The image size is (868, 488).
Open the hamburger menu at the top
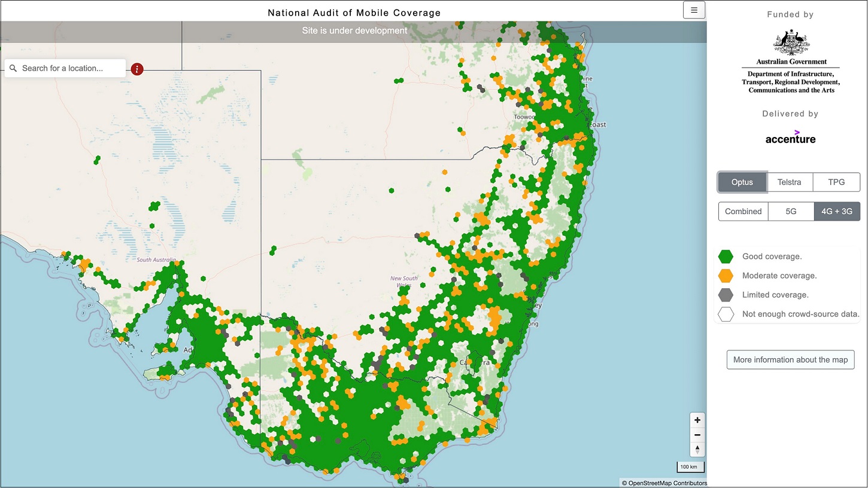[x=694, y=10]
